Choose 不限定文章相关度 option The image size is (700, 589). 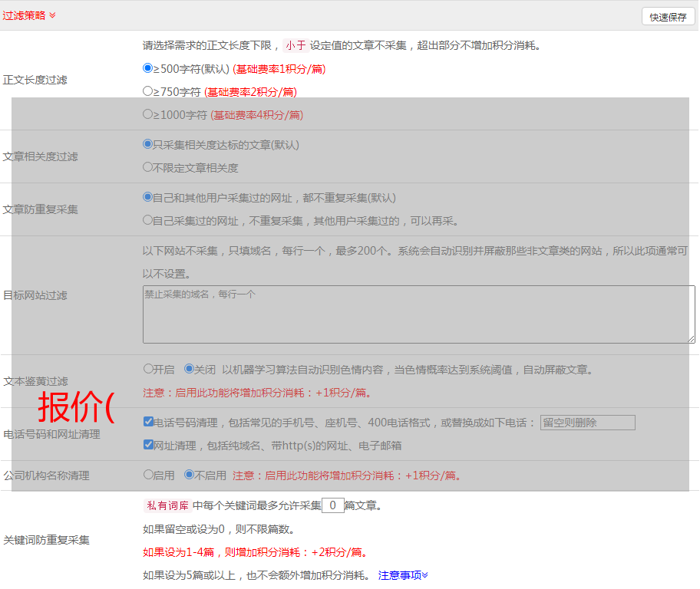click(148, 166)
